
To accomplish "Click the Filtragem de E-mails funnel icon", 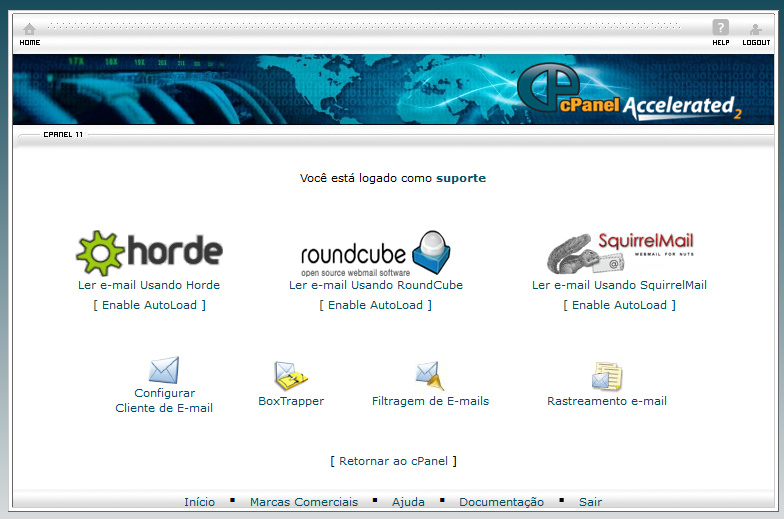I will [x=430, y=376].
